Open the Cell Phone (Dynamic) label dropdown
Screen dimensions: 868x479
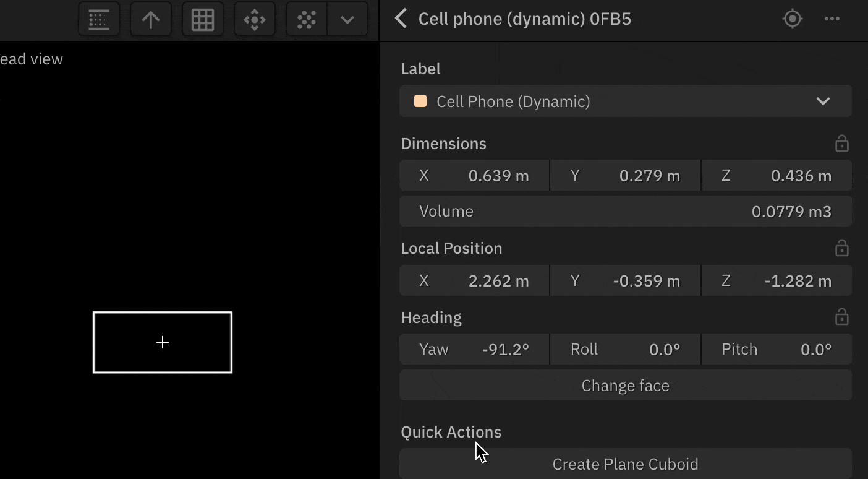625,101
